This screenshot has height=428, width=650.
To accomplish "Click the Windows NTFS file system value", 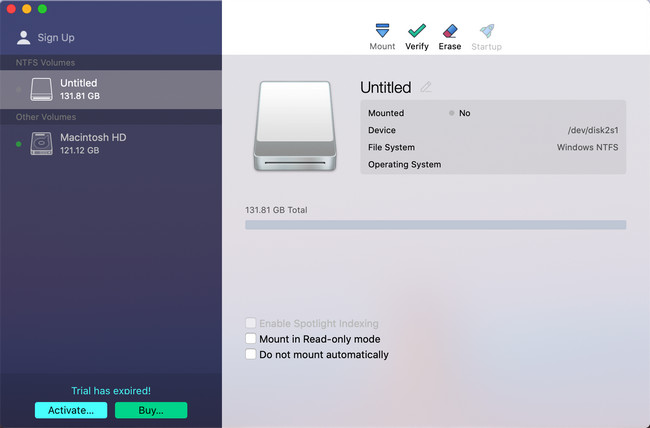I will coord(587,147).
